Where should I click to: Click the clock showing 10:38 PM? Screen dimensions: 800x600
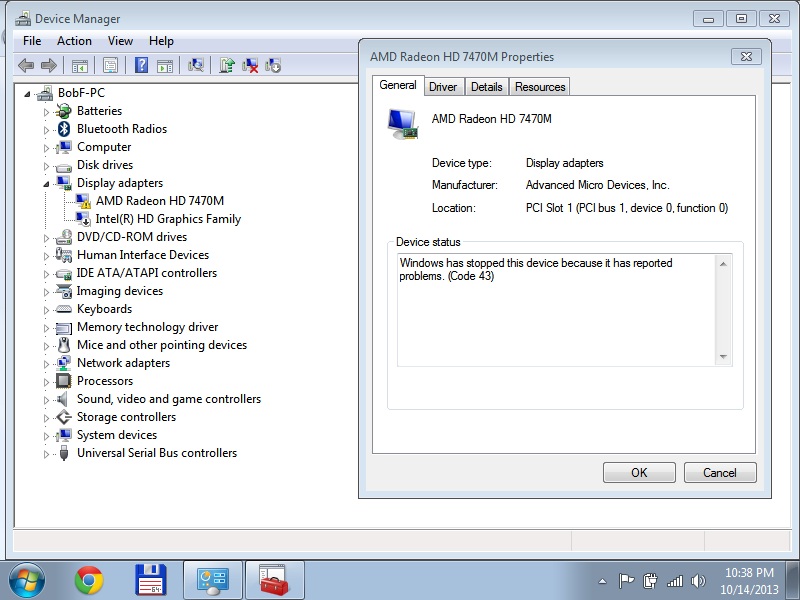tap(749, 572)
